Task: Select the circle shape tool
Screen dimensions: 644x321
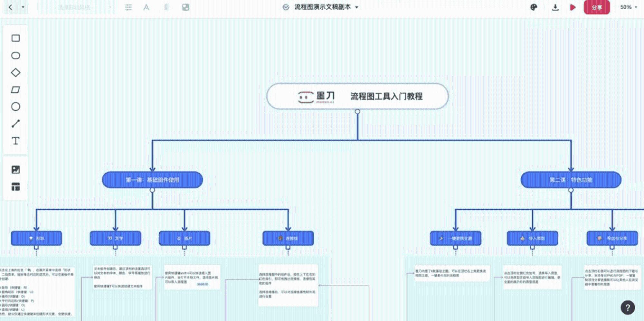Action: click(15, 107)
